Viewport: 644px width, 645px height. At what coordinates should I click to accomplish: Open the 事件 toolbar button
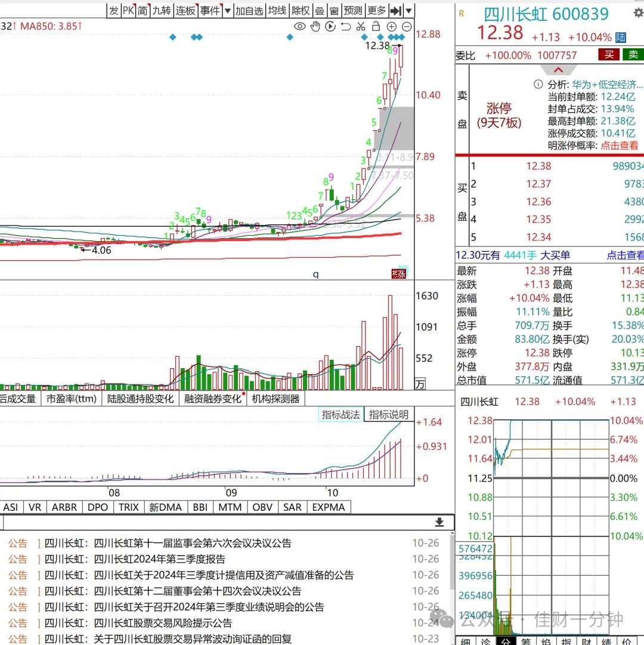coord(210,11)
